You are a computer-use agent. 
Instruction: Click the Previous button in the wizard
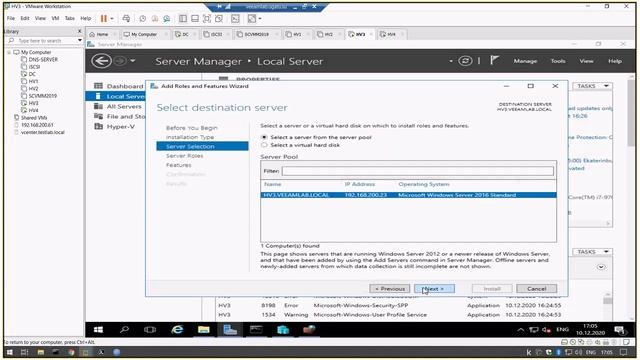tap(389, 289)
